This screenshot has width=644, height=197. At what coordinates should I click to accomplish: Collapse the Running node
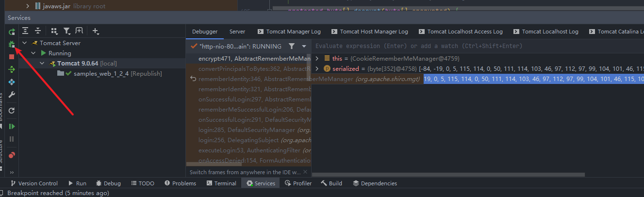(x=33, y=53)
